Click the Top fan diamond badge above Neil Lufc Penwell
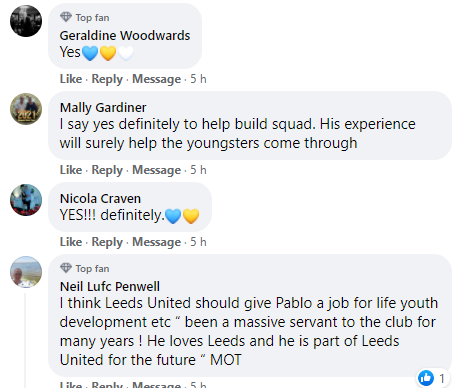Viewport: 455px width, 388px height. pos(66,268)
